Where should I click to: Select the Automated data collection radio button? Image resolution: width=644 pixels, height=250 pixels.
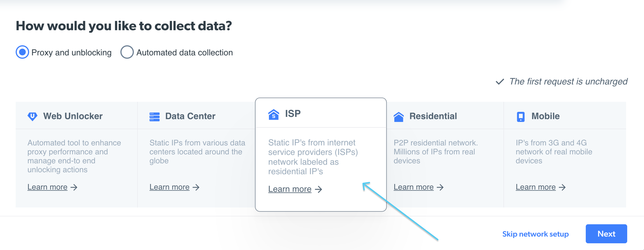click(127, 52)
